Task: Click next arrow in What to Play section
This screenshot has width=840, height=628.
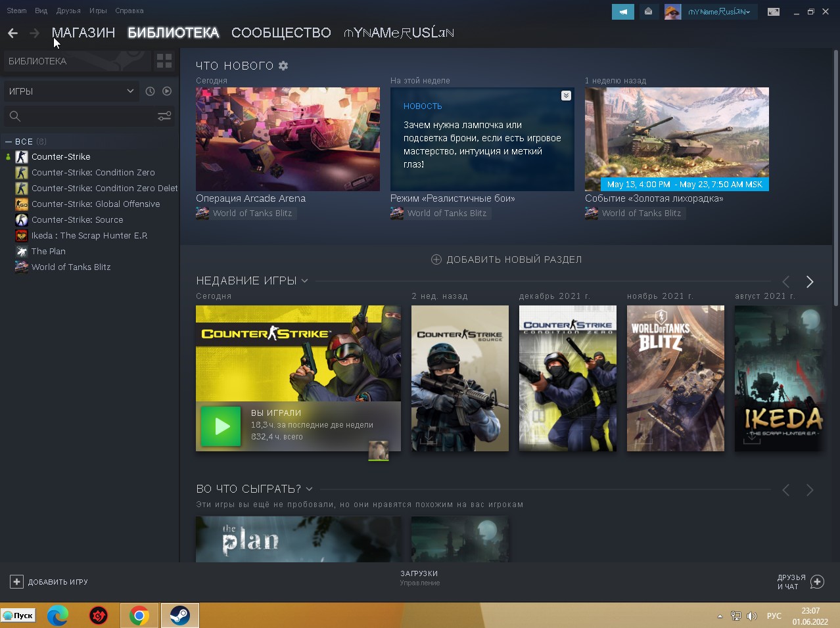Action: (x=810, y=490)
